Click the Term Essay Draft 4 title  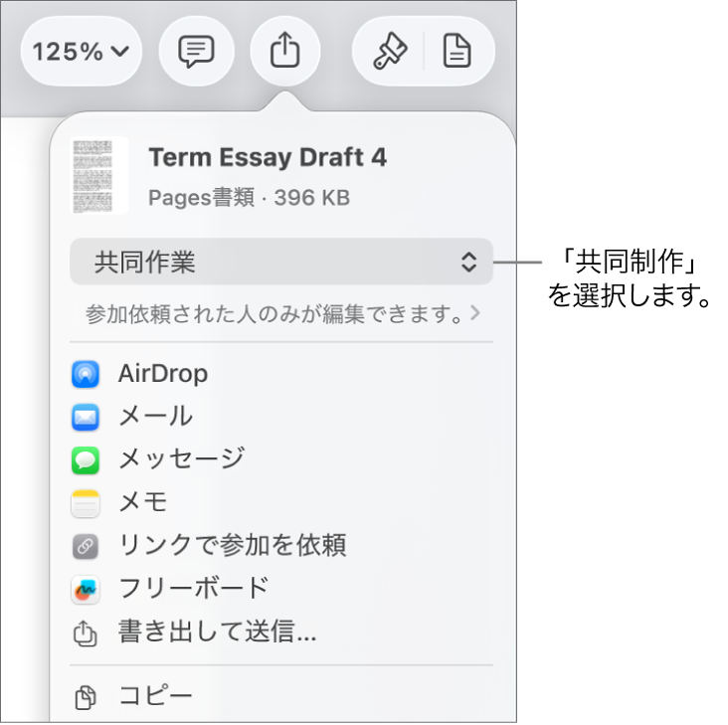click(268, 158)
